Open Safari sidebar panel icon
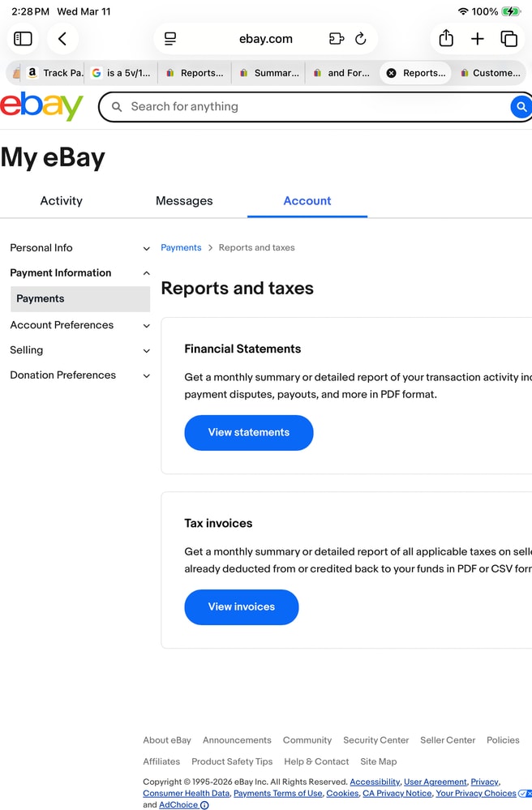 [23, 39]
